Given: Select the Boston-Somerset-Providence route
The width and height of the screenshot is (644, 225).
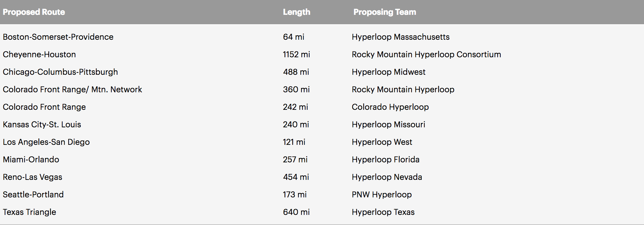Looking at the screenshot, I should coord(58,37).
